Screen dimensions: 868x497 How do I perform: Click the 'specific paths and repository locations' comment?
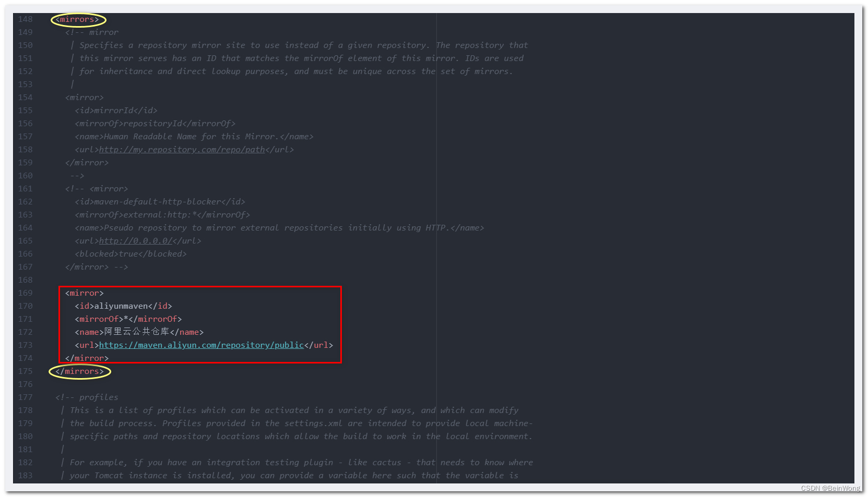(296, 437)
